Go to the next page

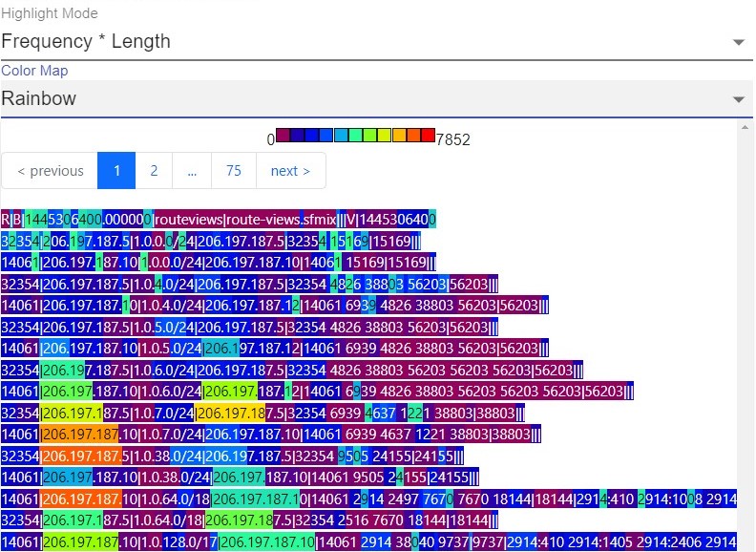(290, 171)
